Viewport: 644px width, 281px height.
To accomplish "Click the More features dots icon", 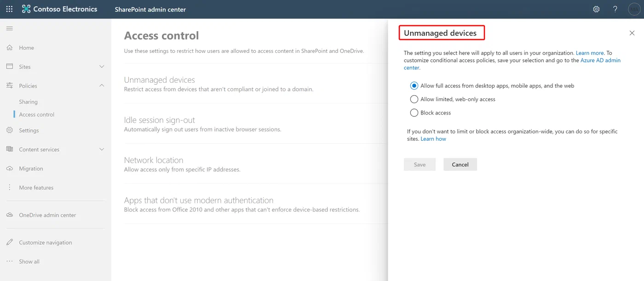I will (10, 188).
